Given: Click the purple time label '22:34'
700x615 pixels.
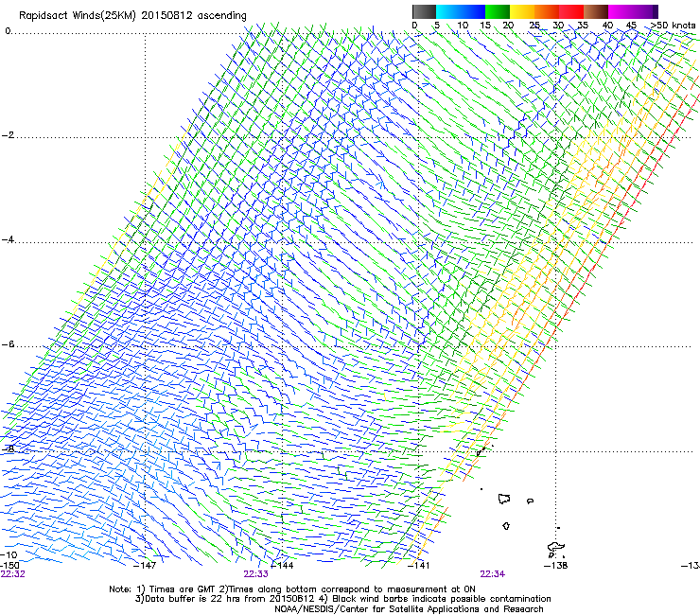Looking at the screenshot, I should pyautogui.click(x=493, y=574).
